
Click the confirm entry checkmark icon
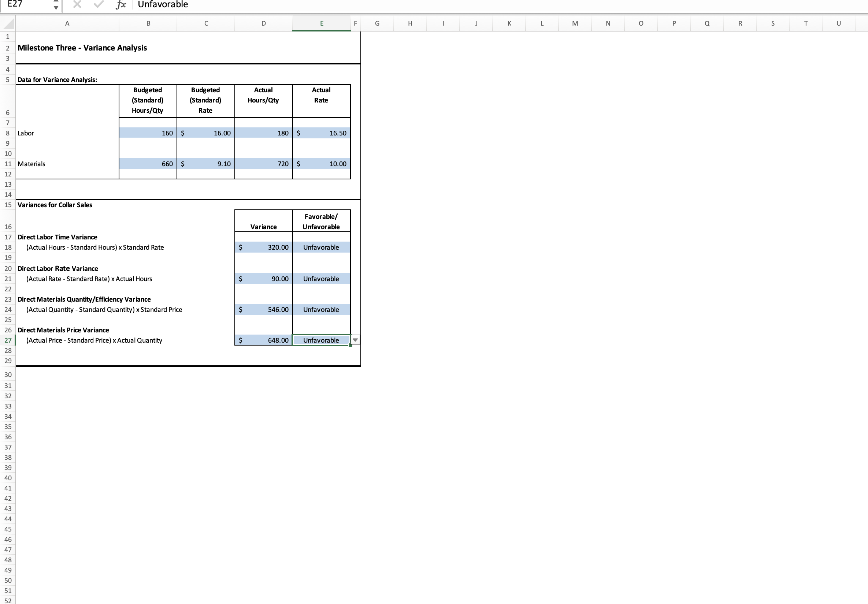point(99,4)
